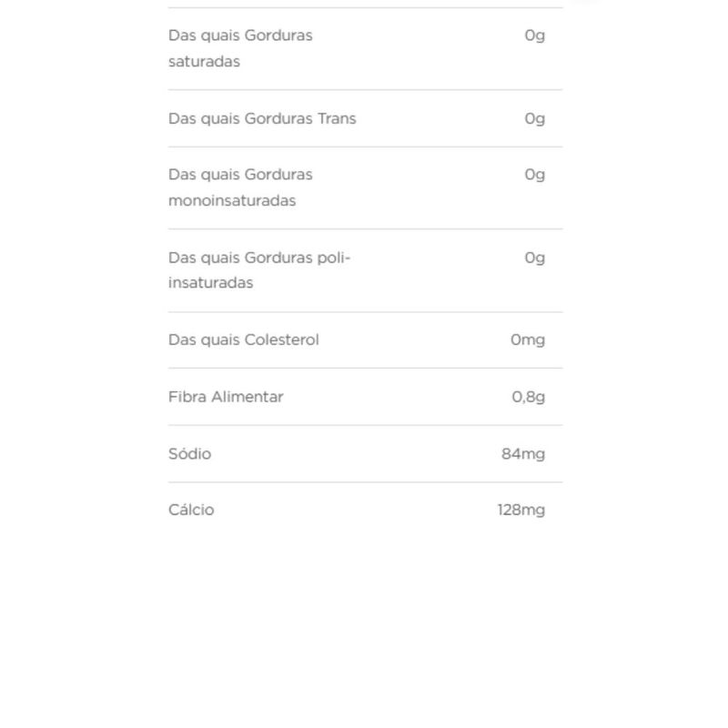Image resolution: width=728 pixels, height=728 pixels.
Task: Select the 0,8g Fibra Alimentar value
Action: coord(529,397)
